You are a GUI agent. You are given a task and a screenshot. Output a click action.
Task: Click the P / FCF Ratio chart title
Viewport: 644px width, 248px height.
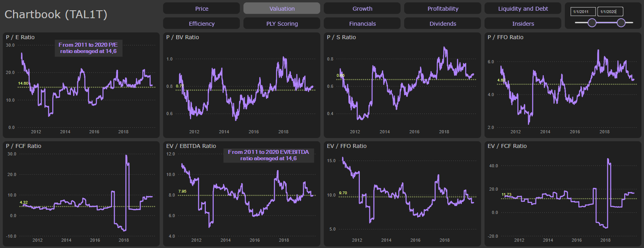coord(24,146)
